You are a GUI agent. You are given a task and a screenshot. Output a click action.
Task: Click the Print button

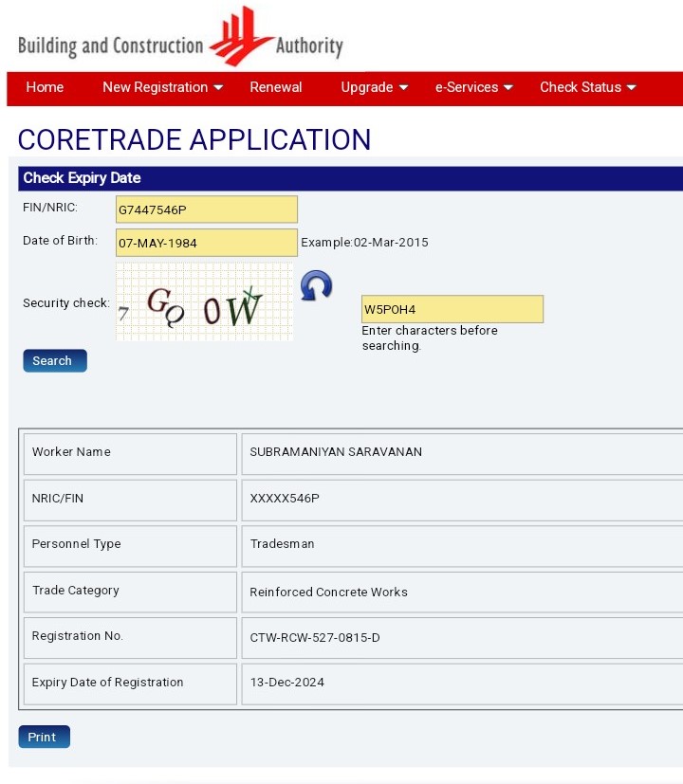coord(44,737)
